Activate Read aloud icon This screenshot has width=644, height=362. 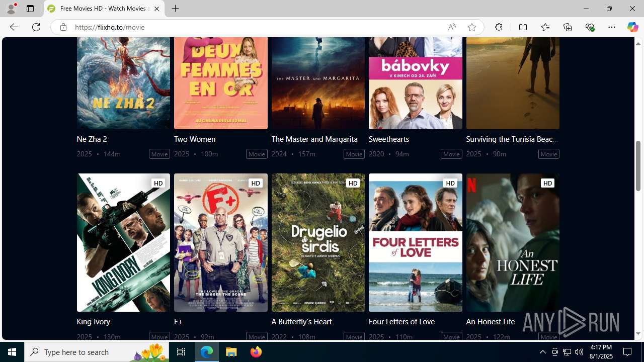[x=452, y=27]
